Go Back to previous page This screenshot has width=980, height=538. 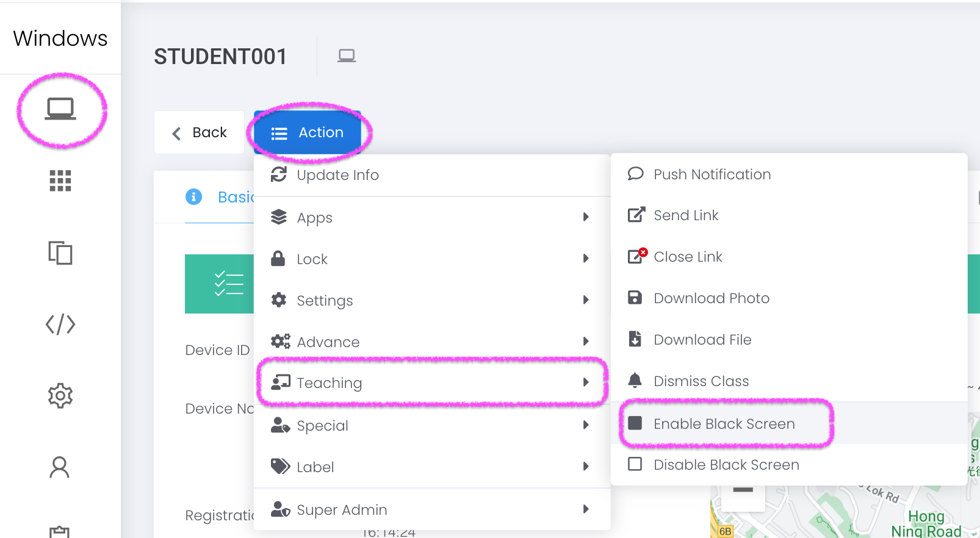click(x=200, y=132)
